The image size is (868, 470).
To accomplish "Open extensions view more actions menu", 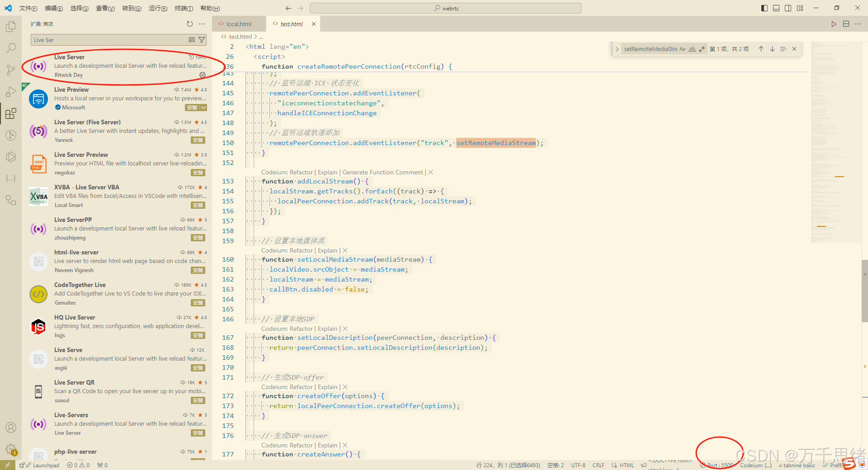I will [x=202, y=24].
